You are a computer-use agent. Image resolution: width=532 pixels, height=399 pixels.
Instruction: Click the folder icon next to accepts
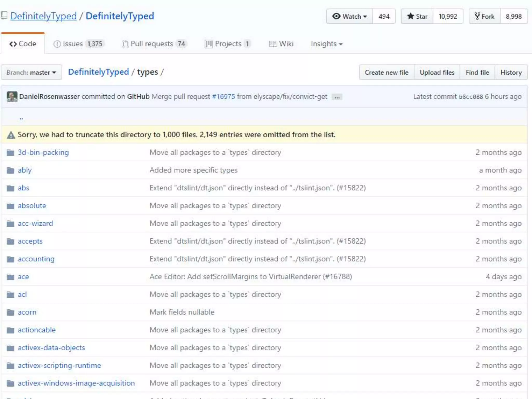(10, 241)
